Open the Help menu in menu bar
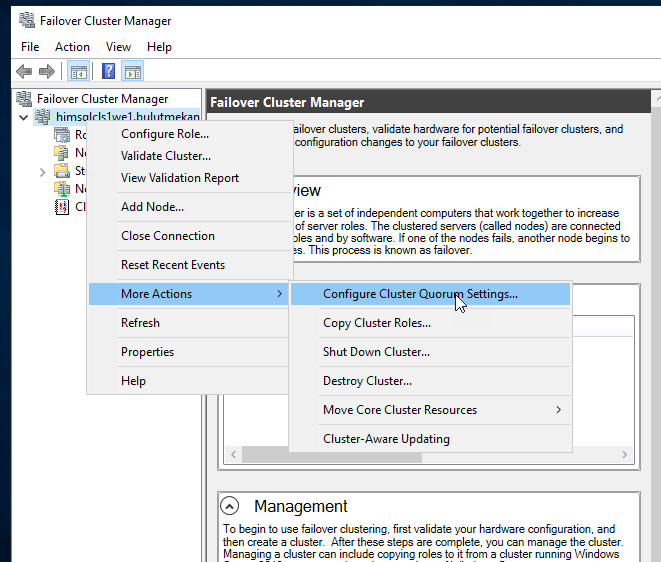The image size is (661, 562). tap(159, 47)
